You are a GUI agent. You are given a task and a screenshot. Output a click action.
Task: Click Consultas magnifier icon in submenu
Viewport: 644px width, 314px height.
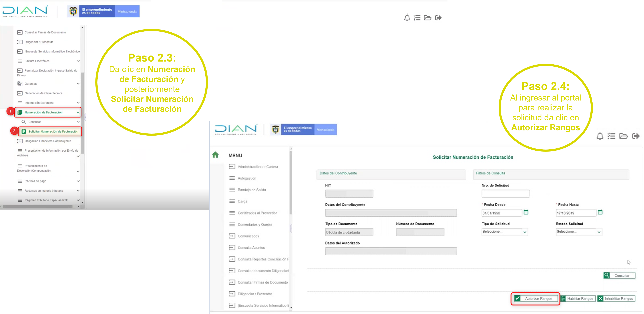point(23,122)
